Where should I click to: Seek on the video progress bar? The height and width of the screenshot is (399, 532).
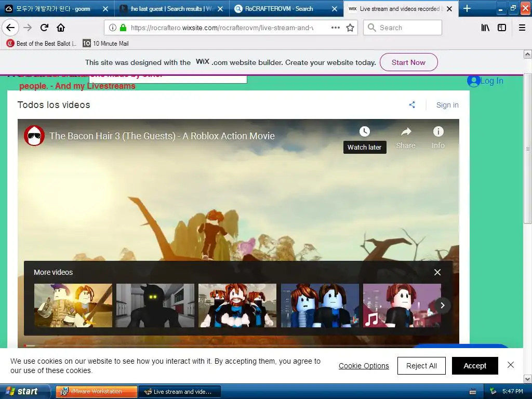point(238,345)
